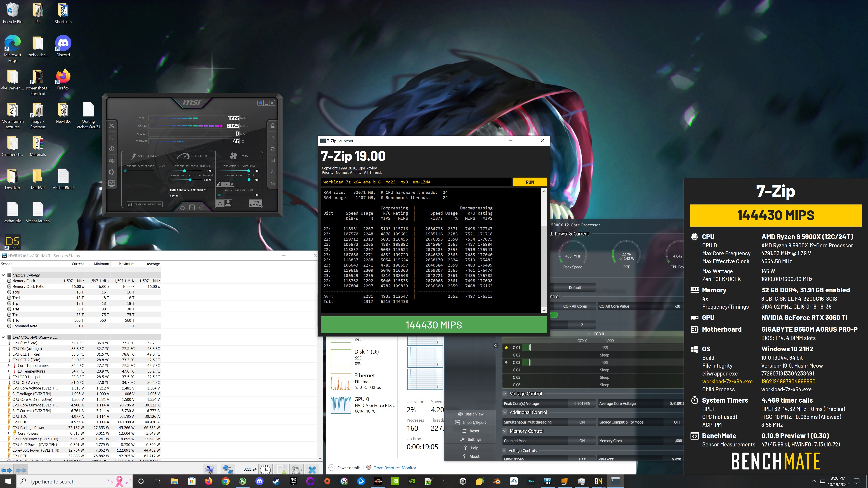Toggle temp limit priority lightning icon
Viewport: 868px width, 488px height.
232,184
